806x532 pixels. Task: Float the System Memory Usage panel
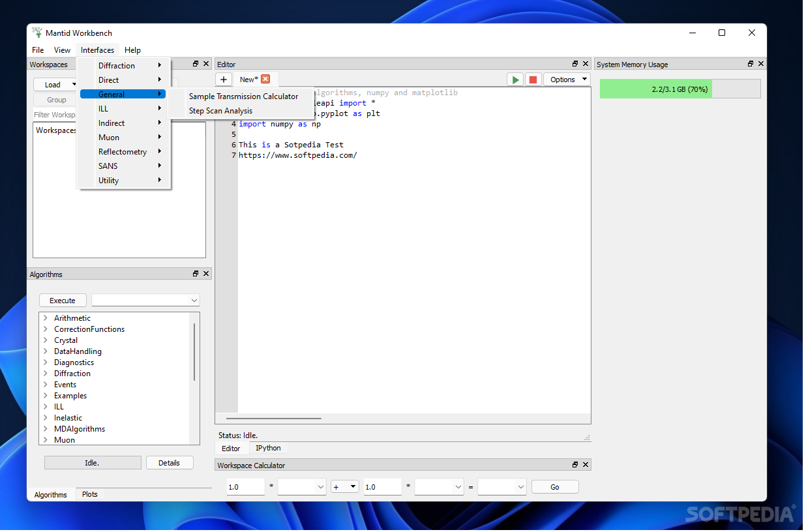coord(751,64)
